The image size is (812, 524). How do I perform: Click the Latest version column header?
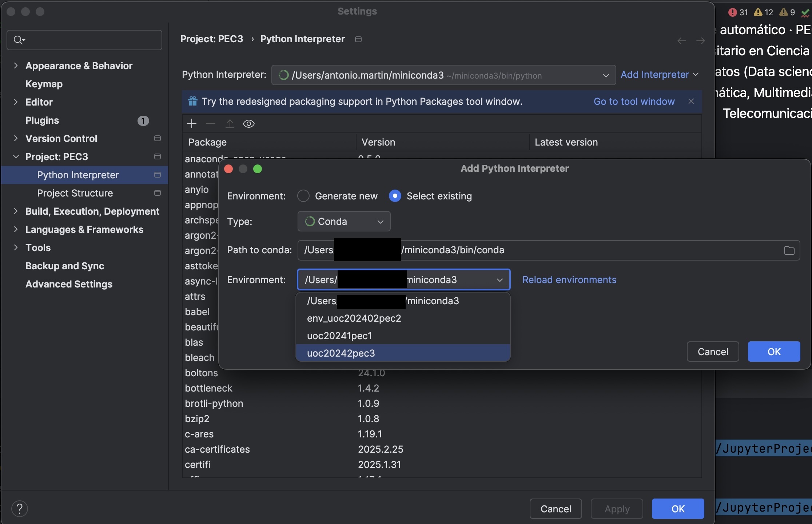[616, 142]
